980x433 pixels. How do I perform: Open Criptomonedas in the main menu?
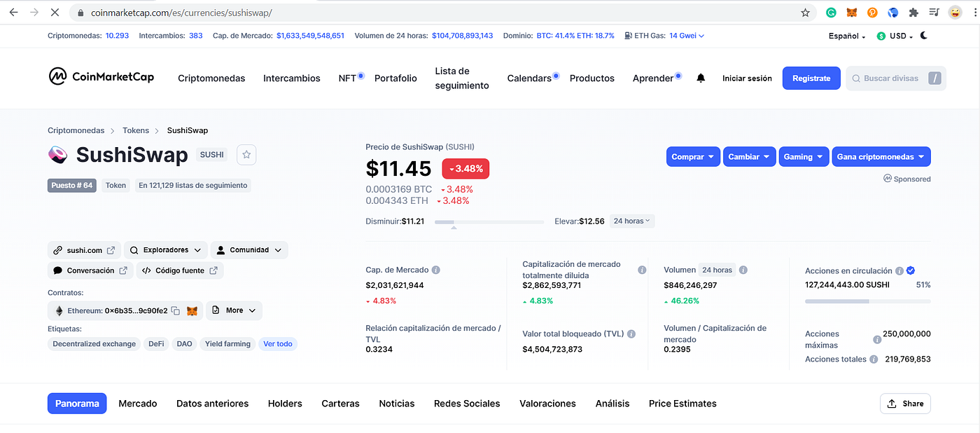(x=211, y=78)
